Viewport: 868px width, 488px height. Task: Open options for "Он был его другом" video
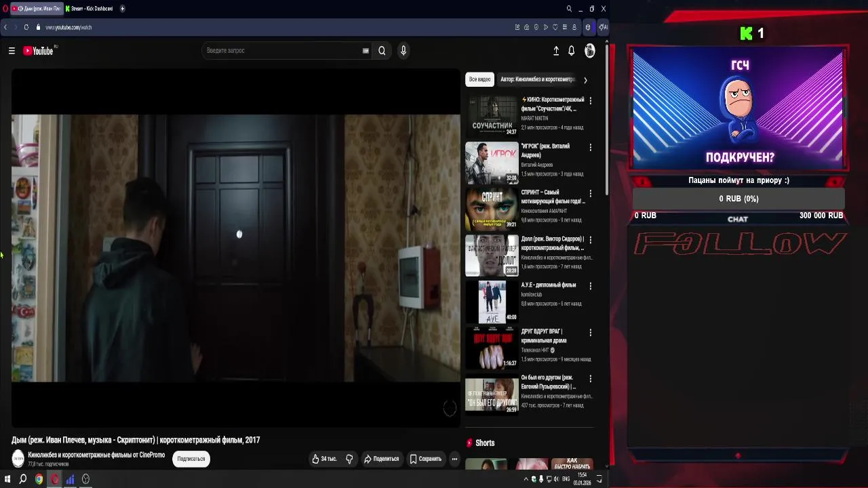[x=590, y=379]
